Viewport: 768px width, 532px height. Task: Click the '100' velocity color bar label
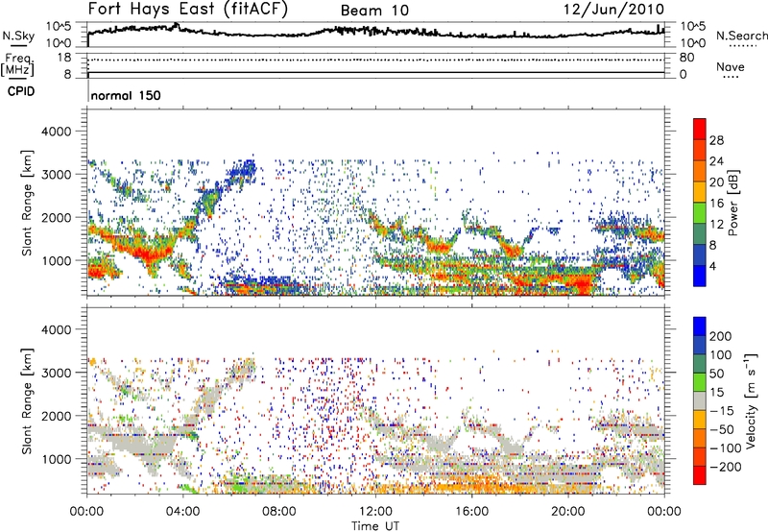click(x=721, y=354)
